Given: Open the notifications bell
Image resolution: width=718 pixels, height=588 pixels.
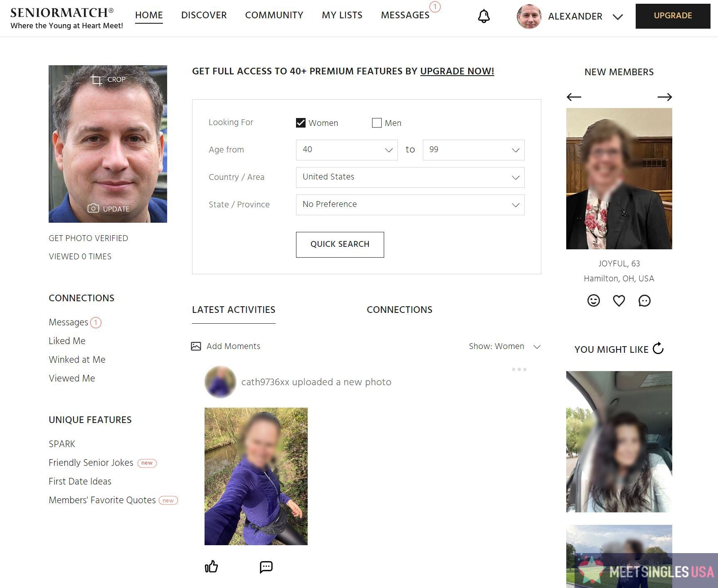Looking at the screenshot, I should point(484,16).
